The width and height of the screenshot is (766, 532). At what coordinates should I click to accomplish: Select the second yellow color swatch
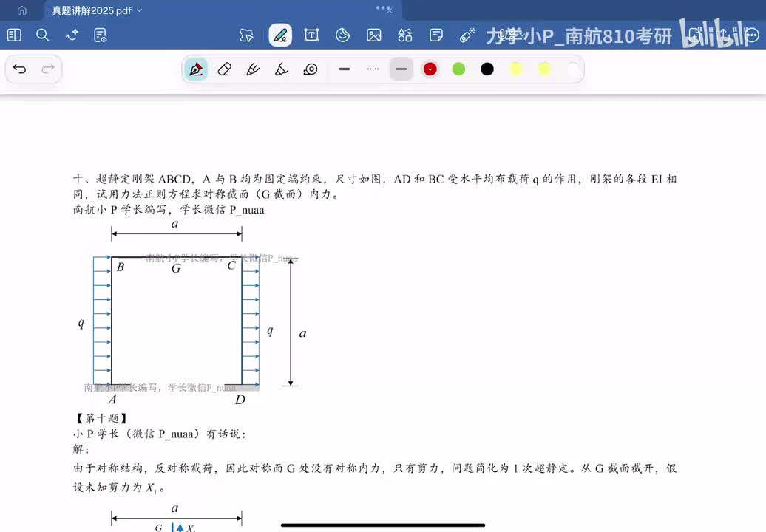click(x=544, y=69)
